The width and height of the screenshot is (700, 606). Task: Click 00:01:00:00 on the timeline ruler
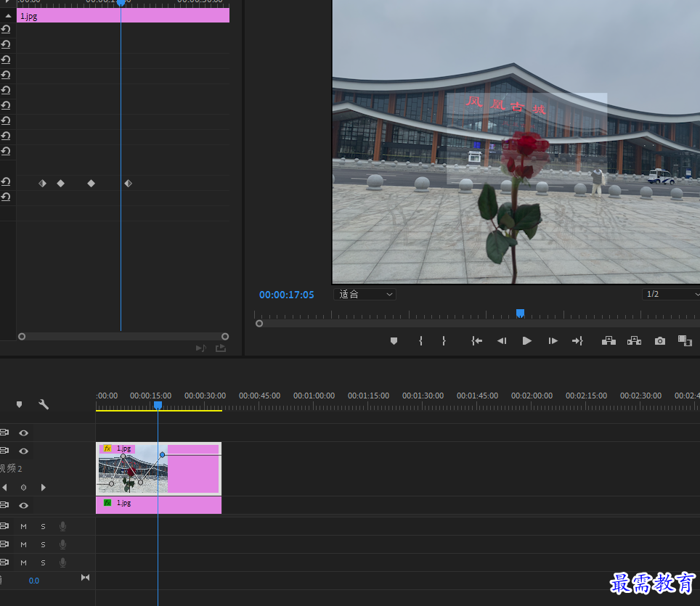314,396
